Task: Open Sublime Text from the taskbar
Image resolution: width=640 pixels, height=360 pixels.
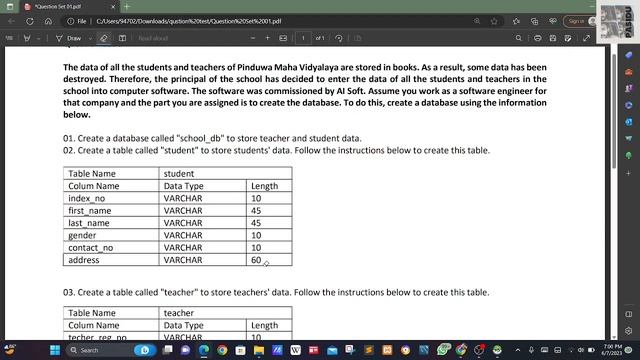Action: (369, 350)
